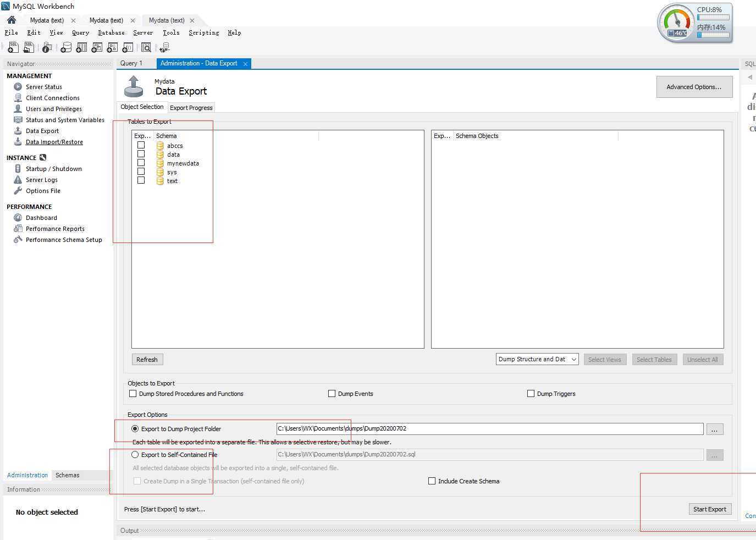The width and height of the screenshot is (756, 540).
Task: Close Administration - Data Export tab
Action: tap(245, 64)
